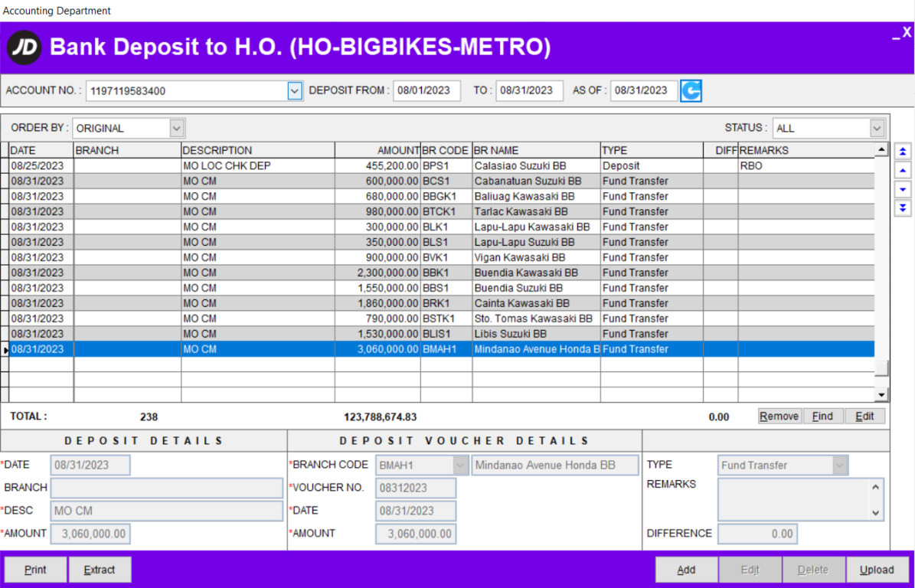Click the AMOUNT column header
Viewport: 915px width, 588px height.
click(377, 151)
